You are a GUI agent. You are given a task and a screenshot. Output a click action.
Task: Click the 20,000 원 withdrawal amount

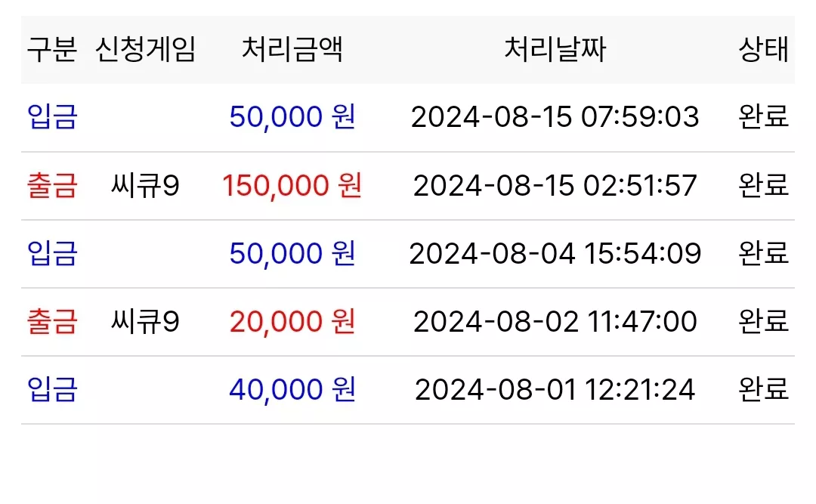pos(292,321)
